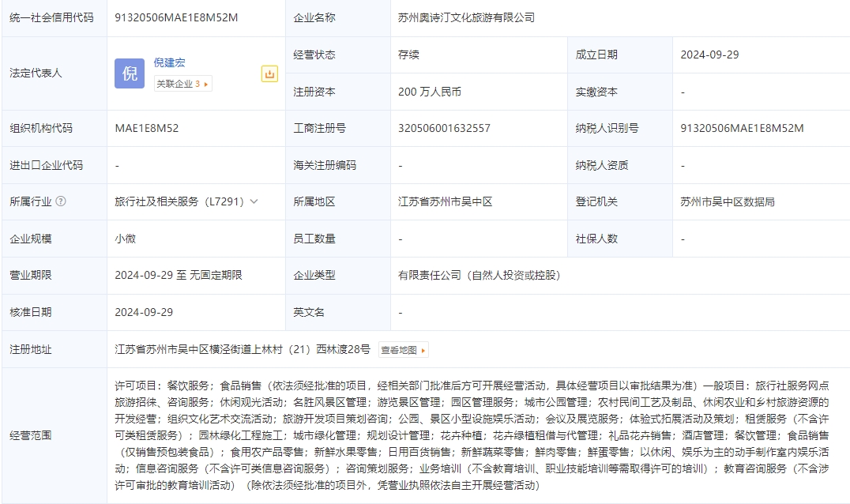Click help question icon next to 所属行业
The image size is (850, 504).
coord(61,201)
